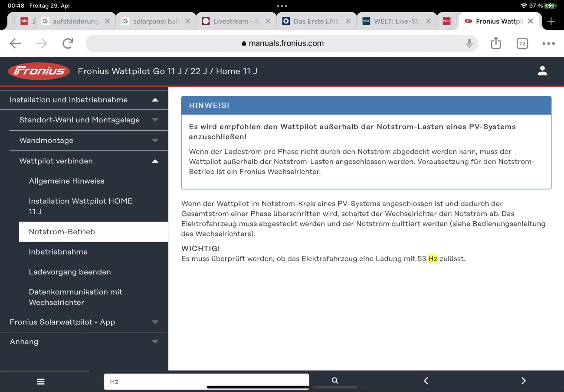
Task: Click the highlighted Hz search result
Action: tap(433, 259)
